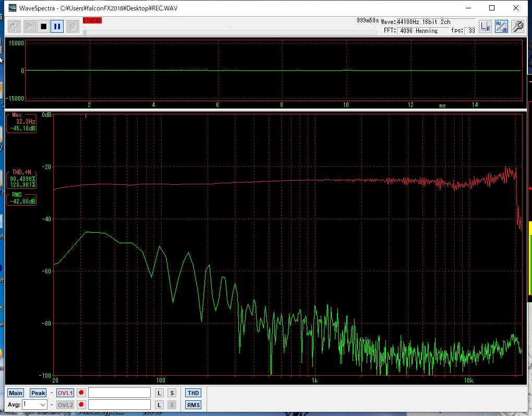
Task: Toggle the Peak hold display
Action: click(38, 393)
